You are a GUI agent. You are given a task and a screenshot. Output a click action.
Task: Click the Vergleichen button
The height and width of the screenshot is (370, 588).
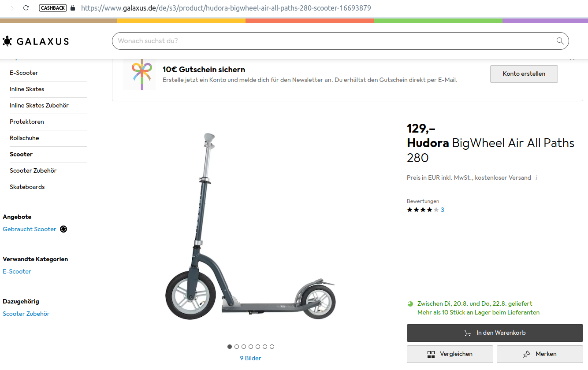coord(450,354)
